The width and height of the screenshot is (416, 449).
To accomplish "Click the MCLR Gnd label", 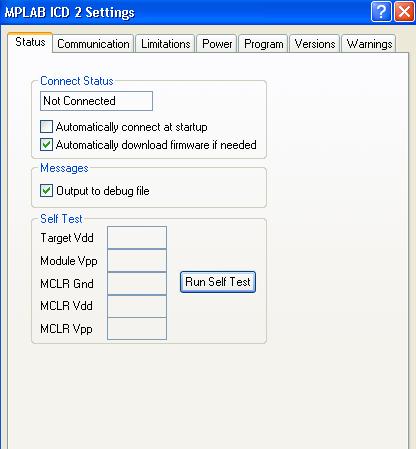I will 67,284.
